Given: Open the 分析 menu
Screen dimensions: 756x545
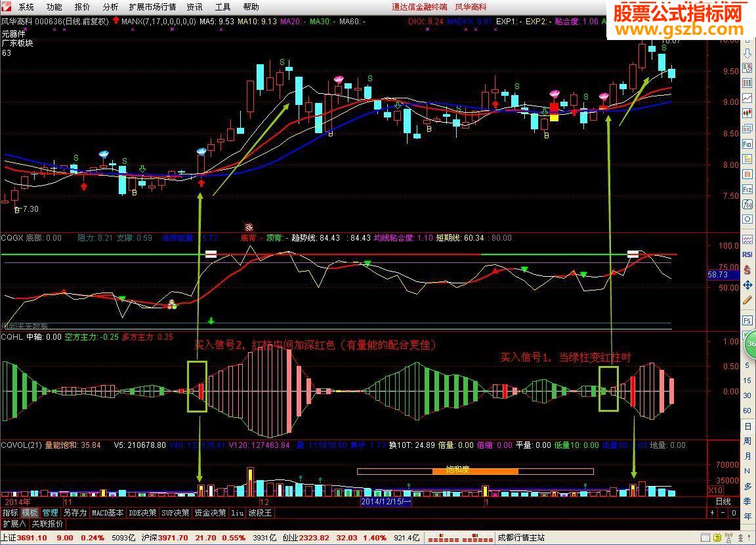Looking at the screenshot, I should 110,7.
